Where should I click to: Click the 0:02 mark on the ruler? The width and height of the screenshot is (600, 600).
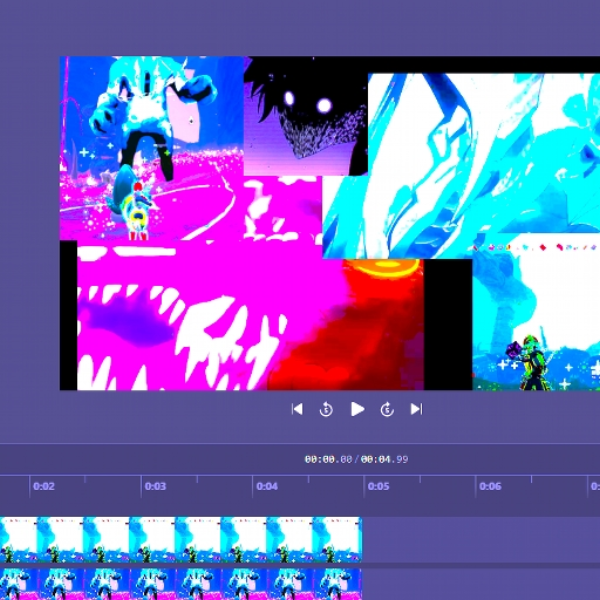pyautogui.click(x=44, y=486)
